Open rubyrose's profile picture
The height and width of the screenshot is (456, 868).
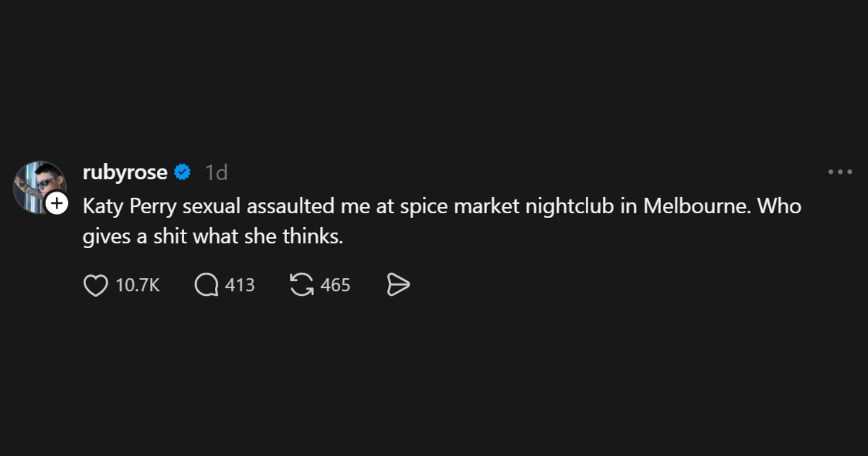tap(36, 184)
